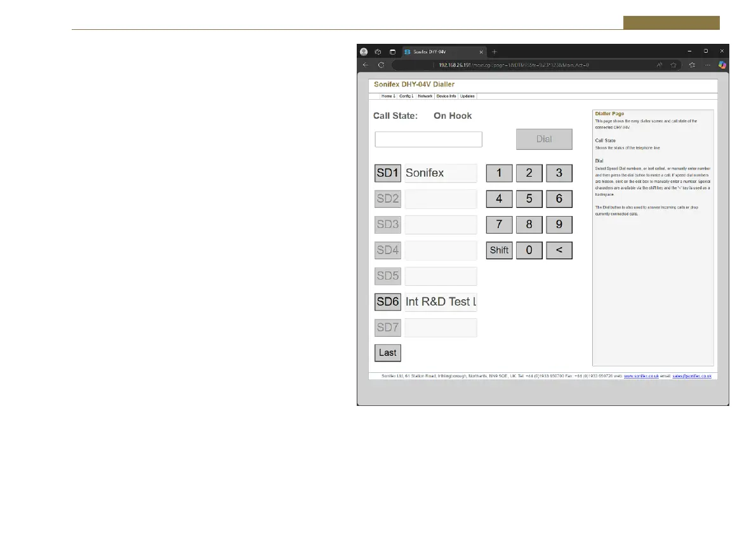Viewport: 756px width, 533px height.
Task: Bookmark the page with the star icon
Action: tap(673, 65)
